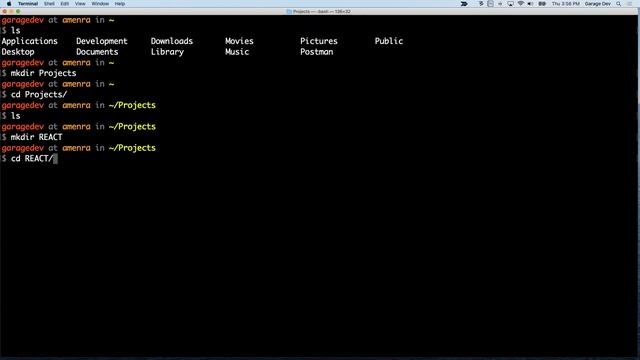Click the Downloads folder name in output
Image resolution: width=640 pixels, height=360 pixels.
pyautogui.click(x=171, y=41)
